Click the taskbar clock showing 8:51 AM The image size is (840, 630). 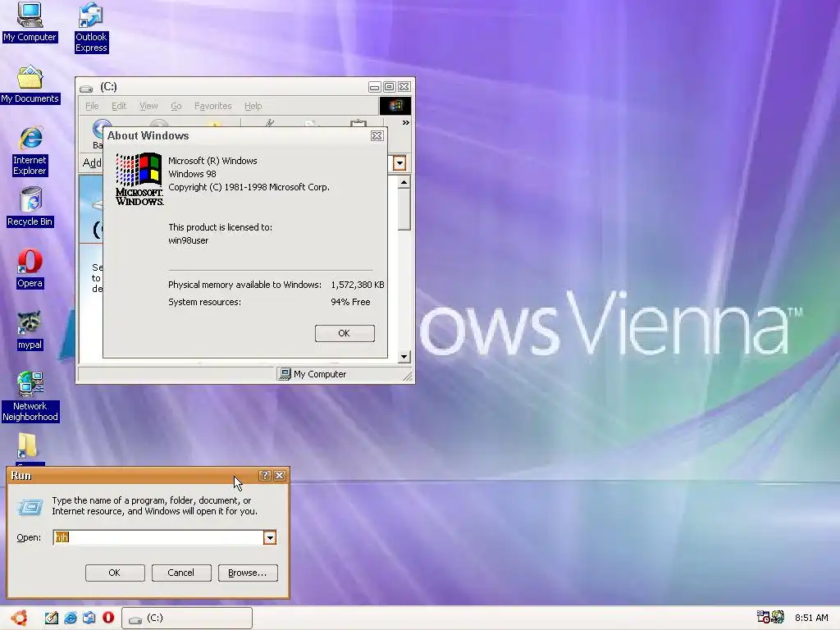click(x=811, y=618)
